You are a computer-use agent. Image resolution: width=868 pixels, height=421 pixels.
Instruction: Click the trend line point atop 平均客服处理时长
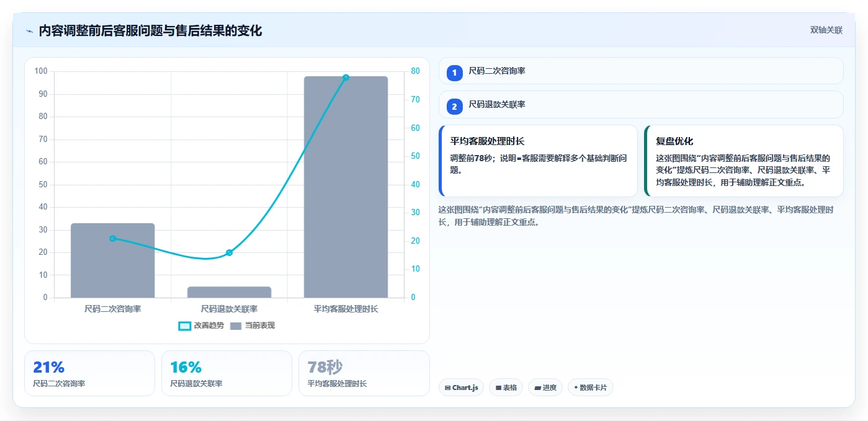(346, 78)
